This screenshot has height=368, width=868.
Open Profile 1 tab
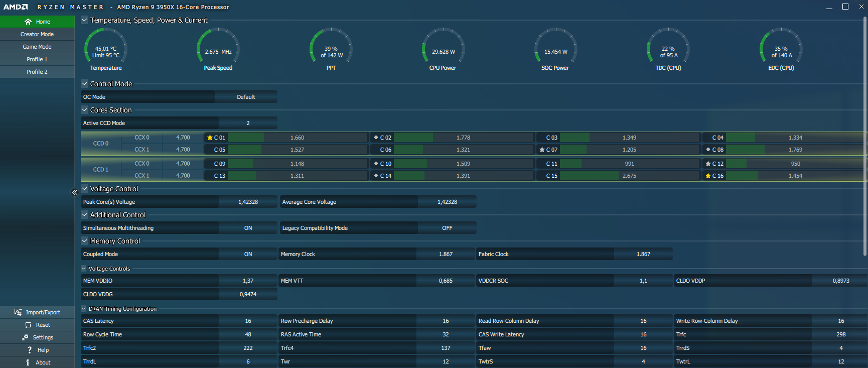pos(37,59)
